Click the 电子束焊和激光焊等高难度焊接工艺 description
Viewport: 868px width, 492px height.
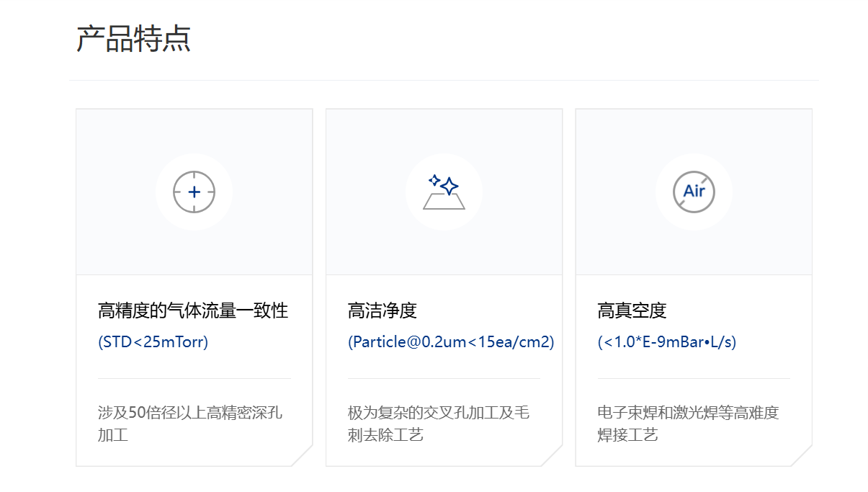coord(688,424)
